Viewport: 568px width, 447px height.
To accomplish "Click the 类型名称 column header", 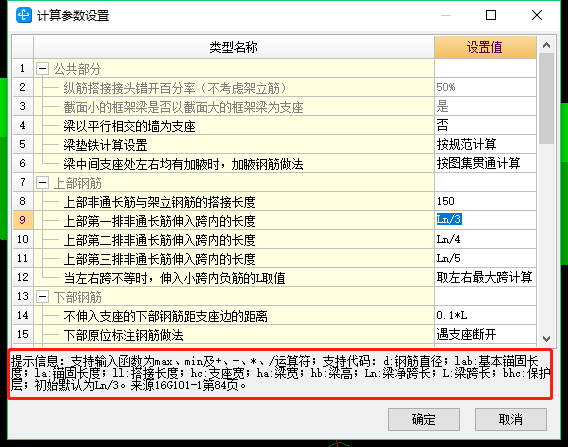I will pyautogui.click(x=234, y=47).
